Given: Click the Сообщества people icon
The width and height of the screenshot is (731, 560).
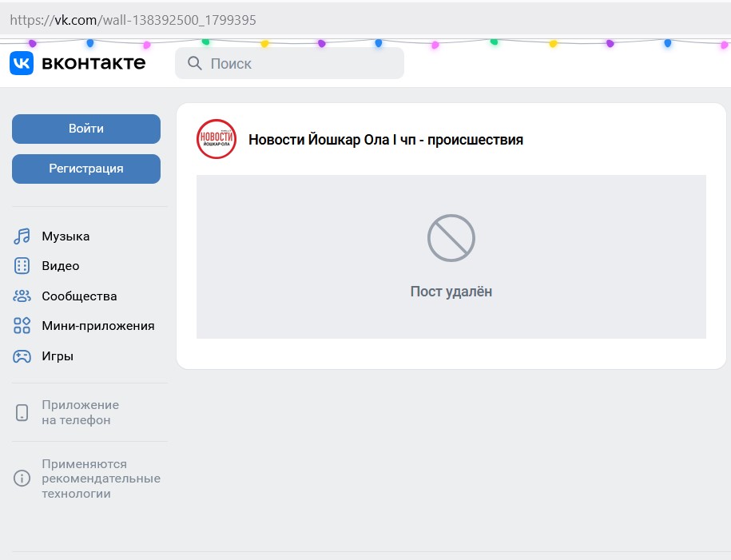Looking at the screenshot, I should [x=22, y=296].
